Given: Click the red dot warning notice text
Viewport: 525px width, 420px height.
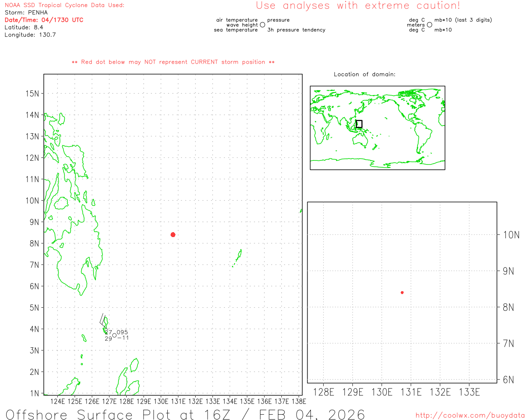Looking at the screenshot, I should [x=173, y=62].
